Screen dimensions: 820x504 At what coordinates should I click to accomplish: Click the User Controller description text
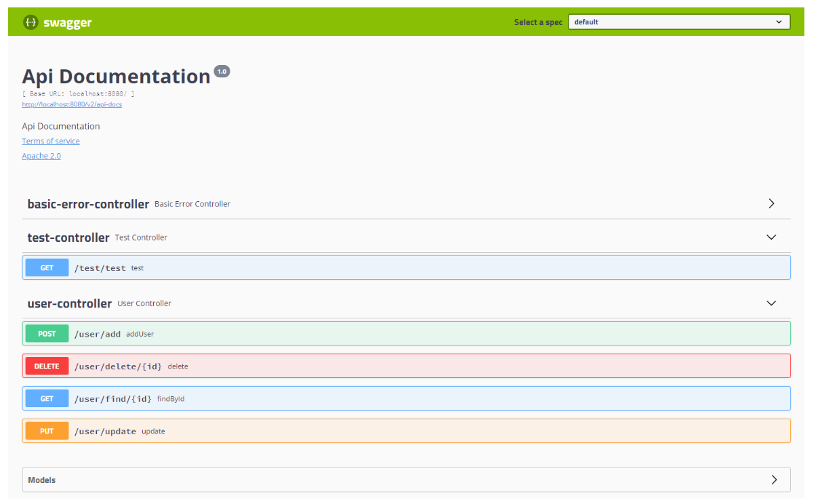144,303
